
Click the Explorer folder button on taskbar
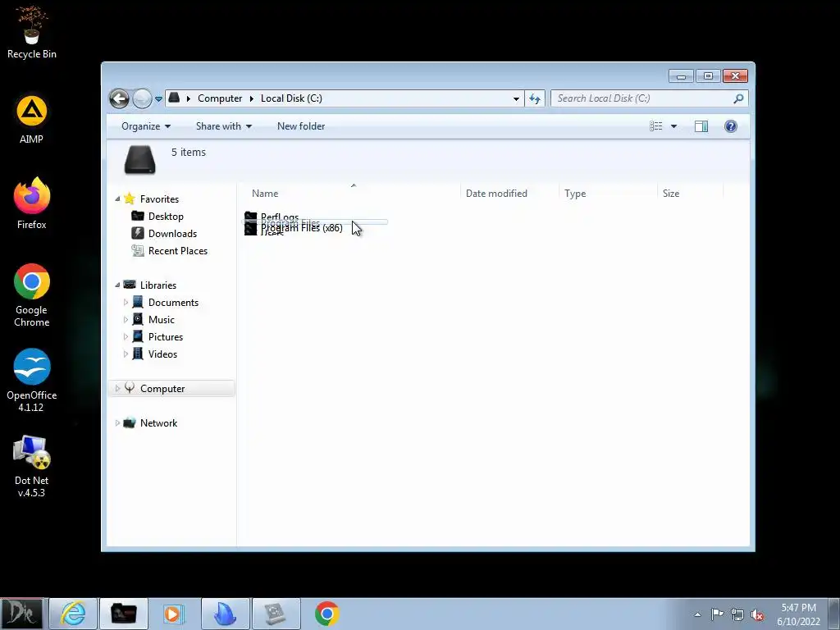(x=124, y=614)
